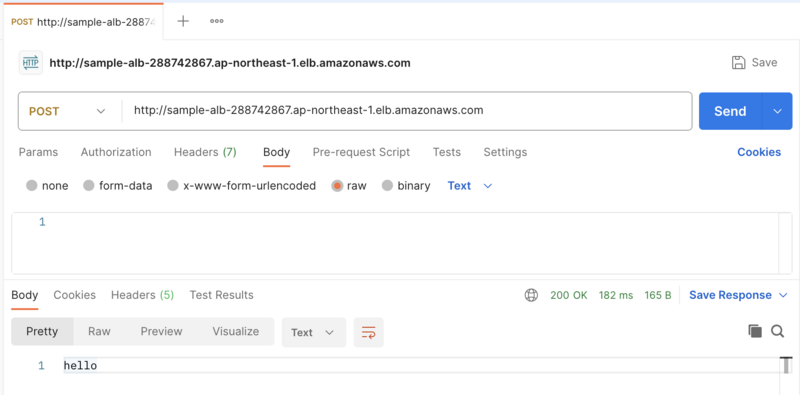The height and width of the screenshot is (395, 800).
Task: Open the Test Results response tab
Action: pyautogui.click(x=221, y=295)
